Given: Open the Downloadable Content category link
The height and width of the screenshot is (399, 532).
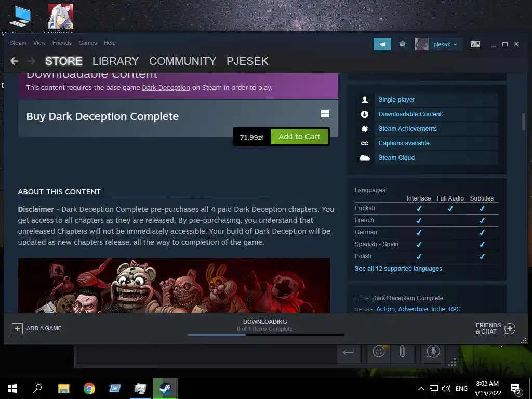Looking at the screenshot, I should coord(410,114).
